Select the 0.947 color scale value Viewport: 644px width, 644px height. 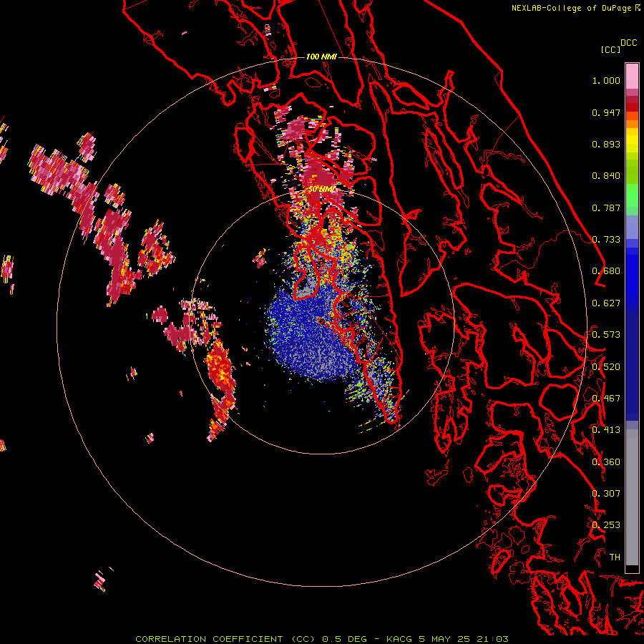click(x=606, y=112)
